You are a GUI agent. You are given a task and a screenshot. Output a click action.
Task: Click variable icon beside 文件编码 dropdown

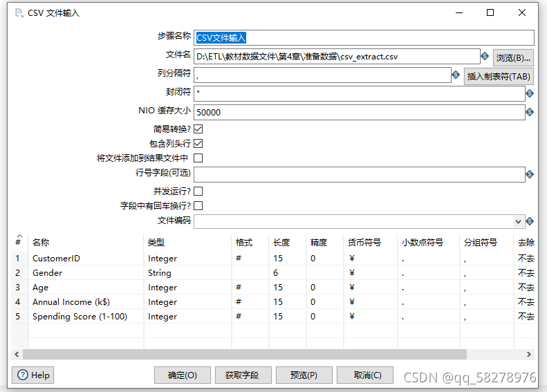[x=530, y=221]
